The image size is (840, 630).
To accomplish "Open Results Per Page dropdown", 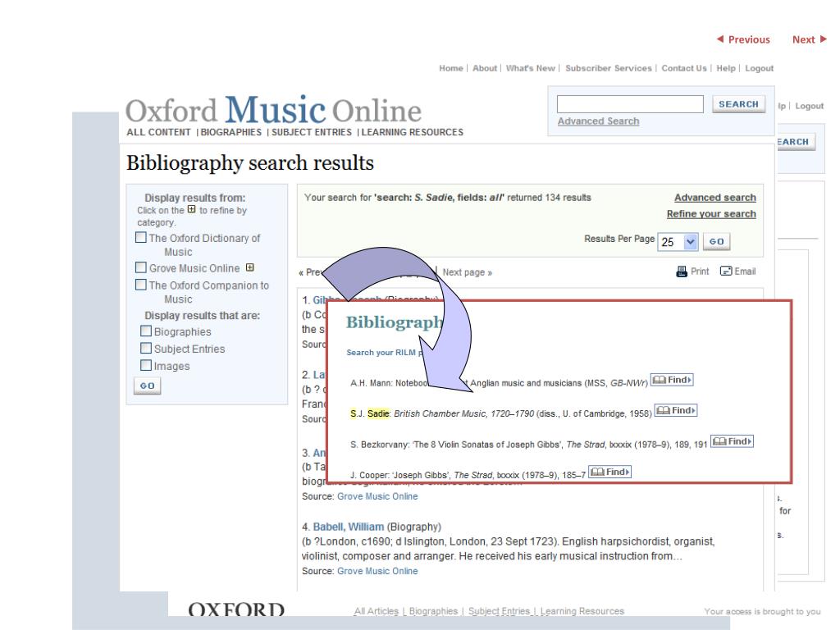I will point(678,242).
